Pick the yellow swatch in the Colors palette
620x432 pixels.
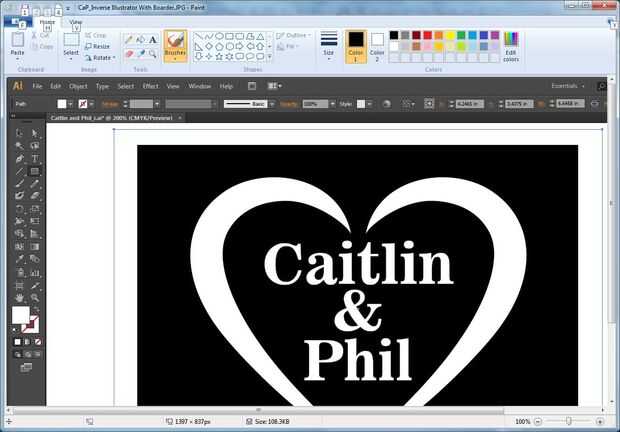coord(450,36)
